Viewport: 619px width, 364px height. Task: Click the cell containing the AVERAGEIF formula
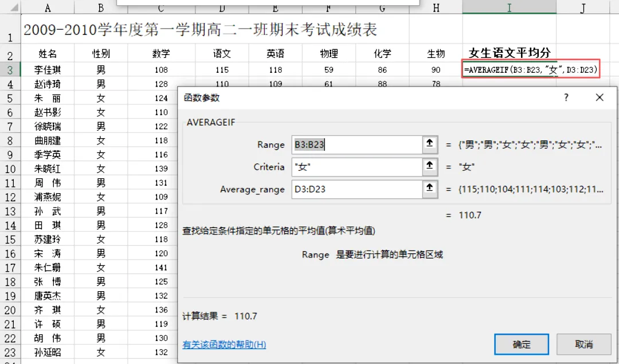pos(531,70)
